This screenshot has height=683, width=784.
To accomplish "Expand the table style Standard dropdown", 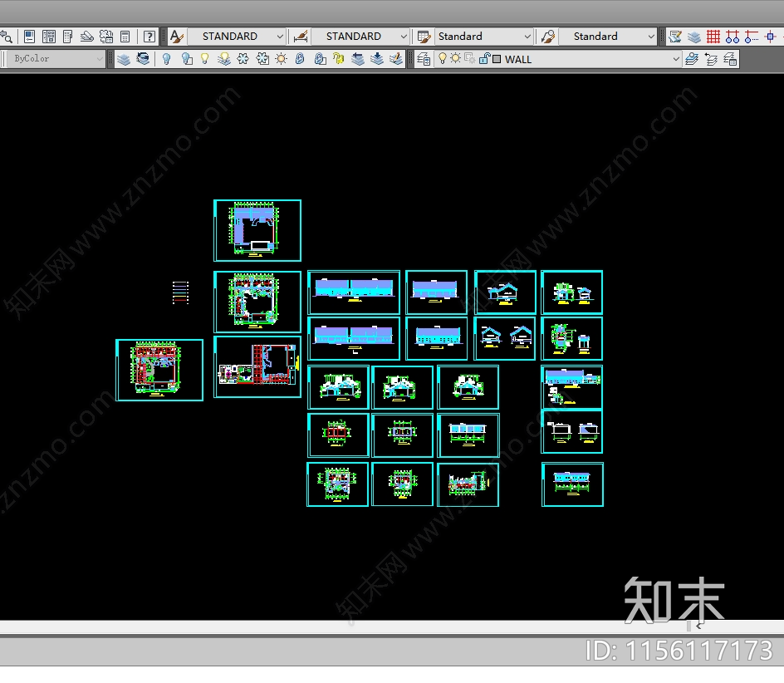I will click(527, 37).
